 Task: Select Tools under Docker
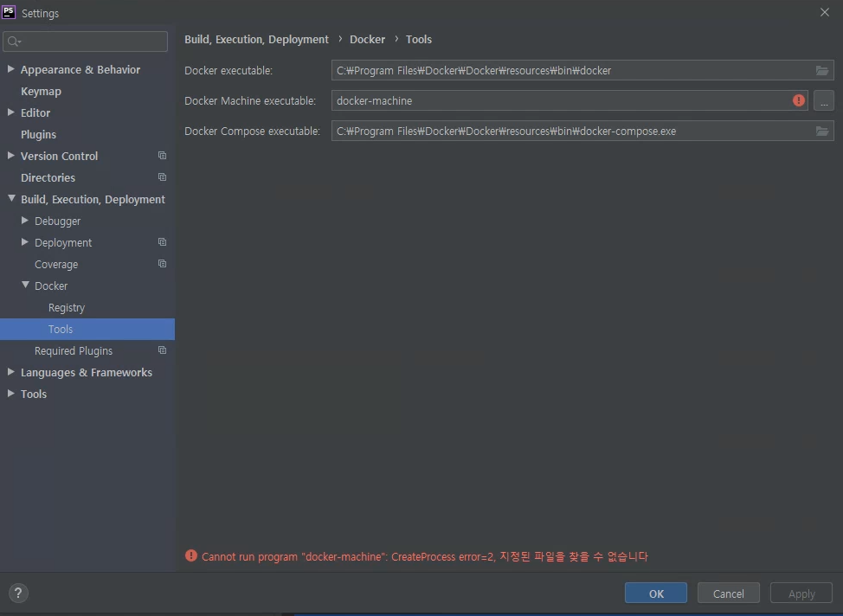pos(87,329)
